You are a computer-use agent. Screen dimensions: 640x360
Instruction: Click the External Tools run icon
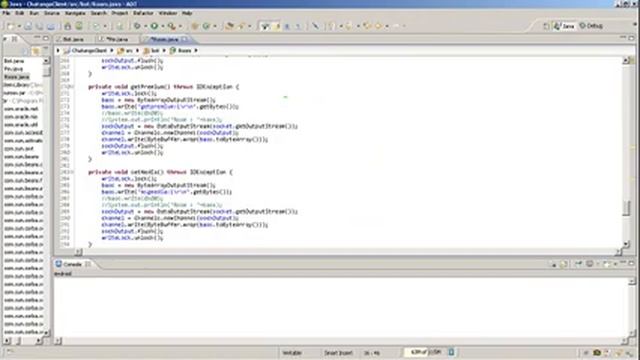tap(172, 26)
